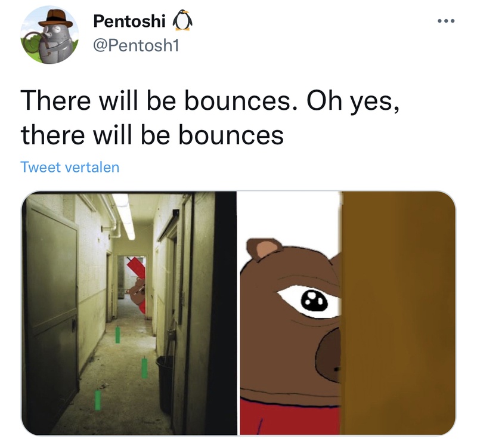Image resolution: width=477 pixels, height=448 pixels.
Task: Open the three-dot more options menu
Action: coord(445,21)
